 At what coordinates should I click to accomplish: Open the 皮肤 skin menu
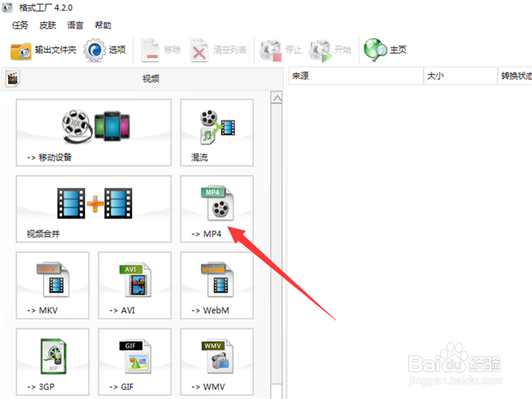[x=47, y=25]
